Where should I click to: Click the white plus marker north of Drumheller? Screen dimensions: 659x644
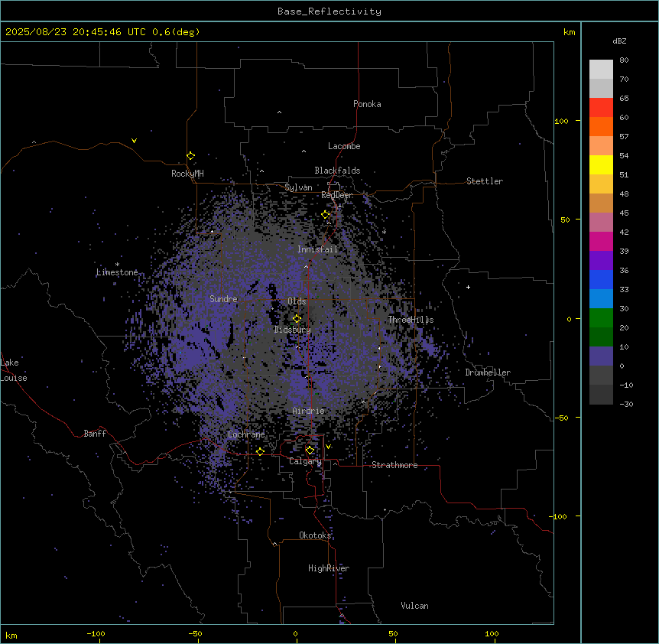pyautogui.click(x=468, y=287)
